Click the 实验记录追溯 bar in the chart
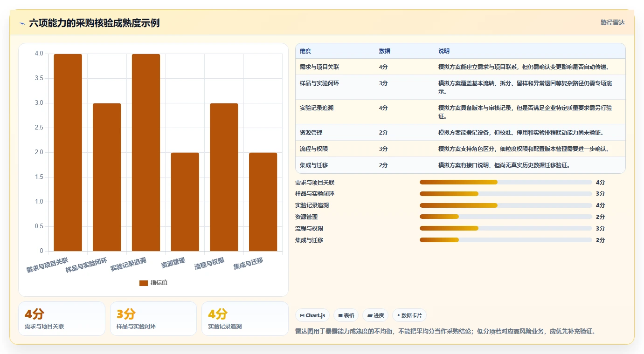644x354 pixels. [x=146, y=152]
